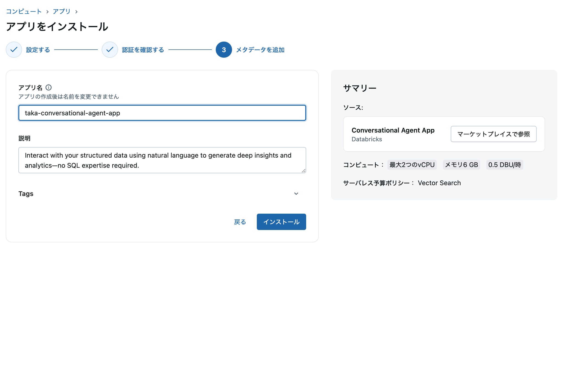Click the info icon beside アプリ名
Image resolution: width=588 pixels, height=380 pixels.
[x=49, y=87]
